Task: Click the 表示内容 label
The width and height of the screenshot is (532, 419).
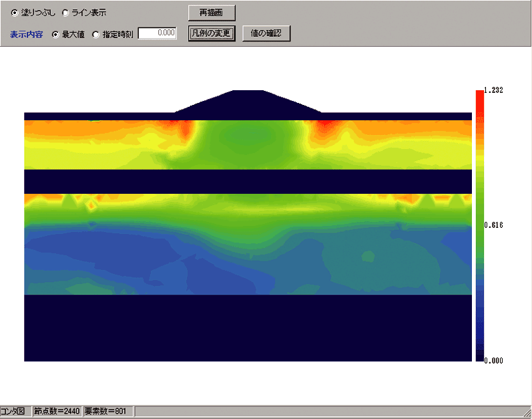Action: coord(27,35)
